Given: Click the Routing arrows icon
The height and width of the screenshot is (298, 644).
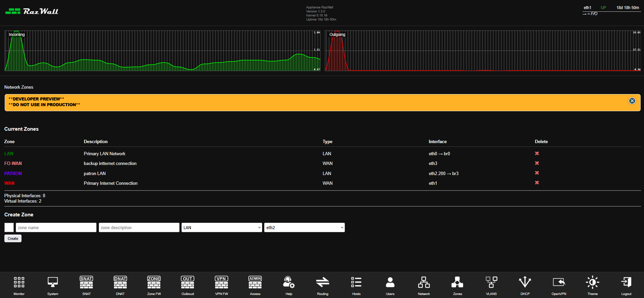Looking at the screenshot, I should [323, 283].
